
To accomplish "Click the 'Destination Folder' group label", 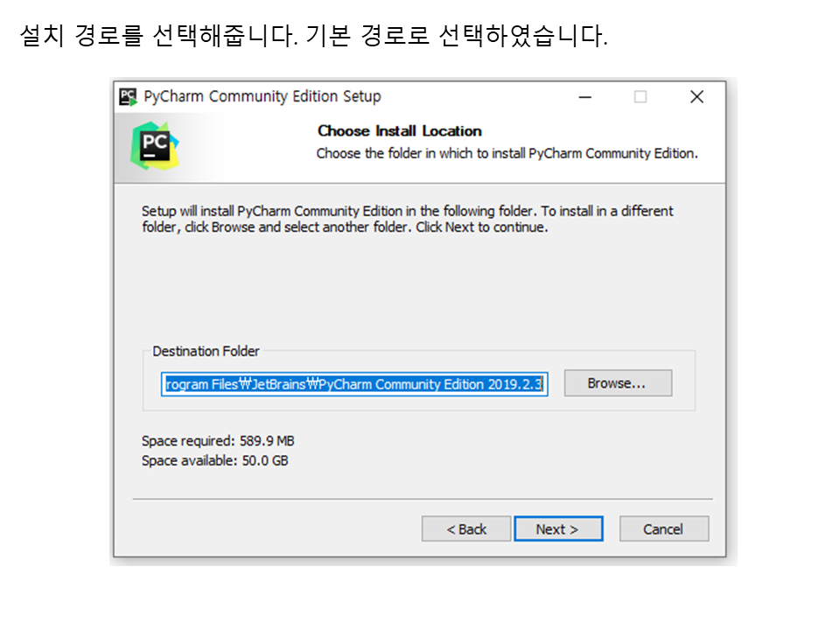I will pyautogui.click(x=206, y=351).
